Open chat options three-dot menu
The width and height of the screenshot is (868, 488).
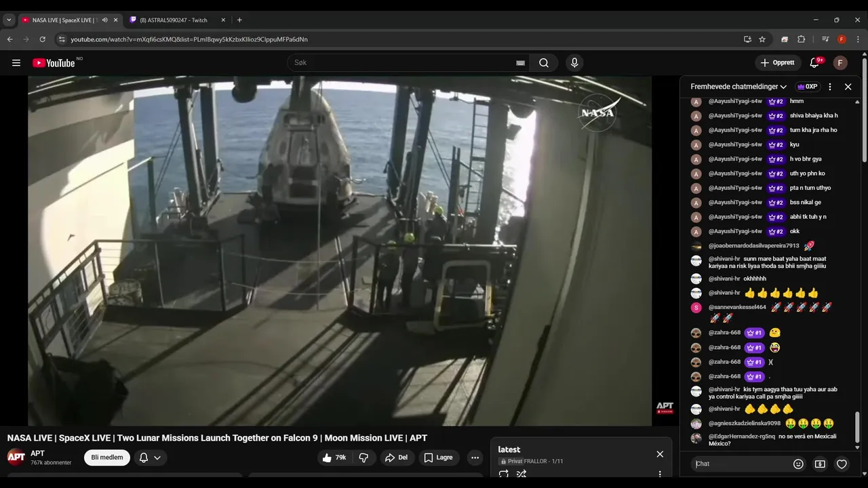click(830, 87)
